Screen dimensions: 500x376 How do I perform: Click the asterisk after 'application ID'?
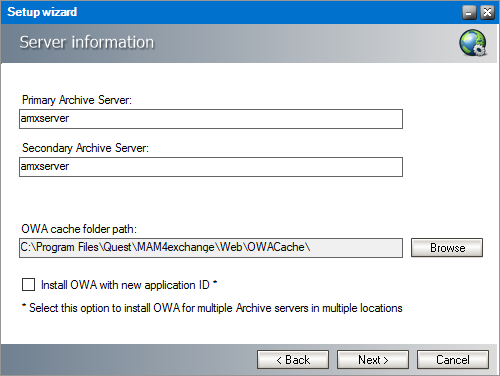(215, 283)
